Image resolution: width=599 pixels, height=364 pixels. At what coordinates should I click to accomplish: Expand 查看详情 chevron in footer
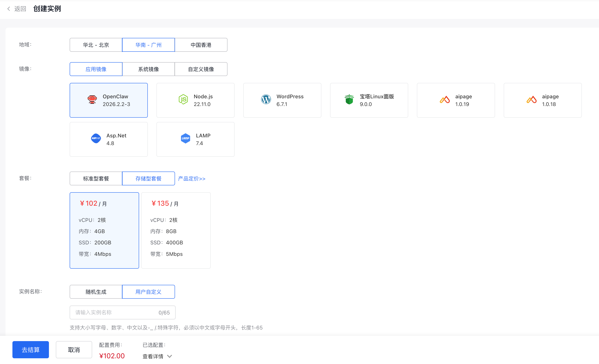pyautogui.click(x=170, y=356)
